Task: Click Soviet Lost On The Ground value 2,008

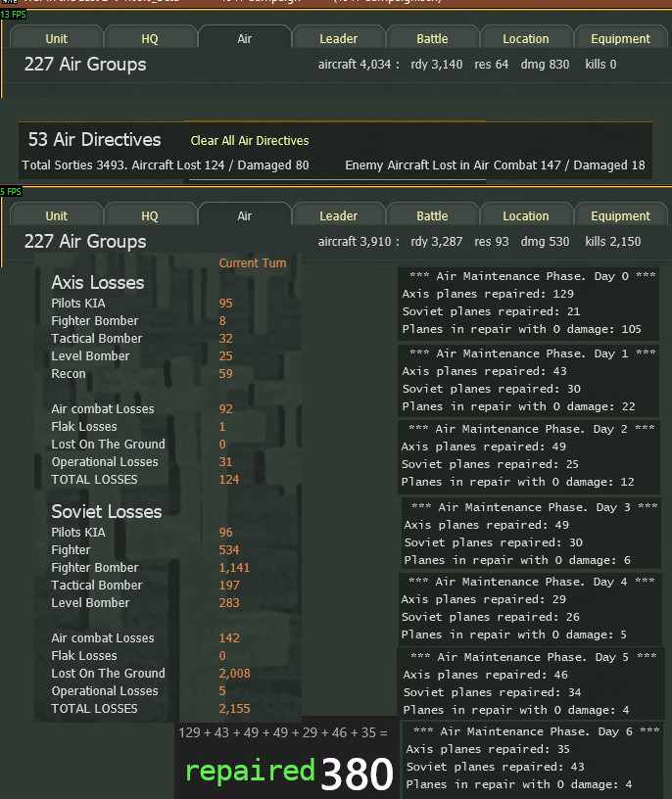Action: tap(234, 673)
